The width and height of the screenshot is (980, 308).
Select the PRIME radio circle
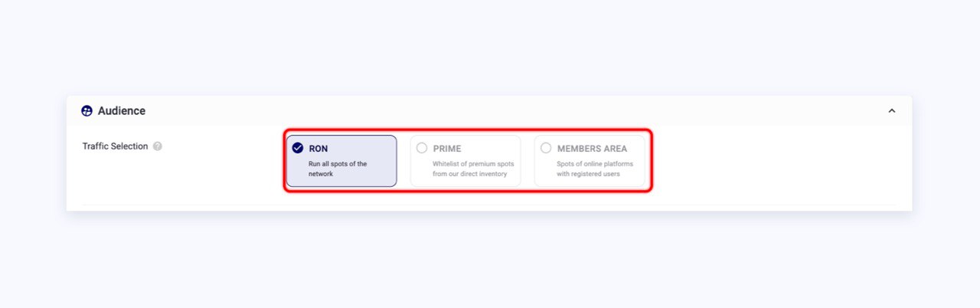point(422,148)
